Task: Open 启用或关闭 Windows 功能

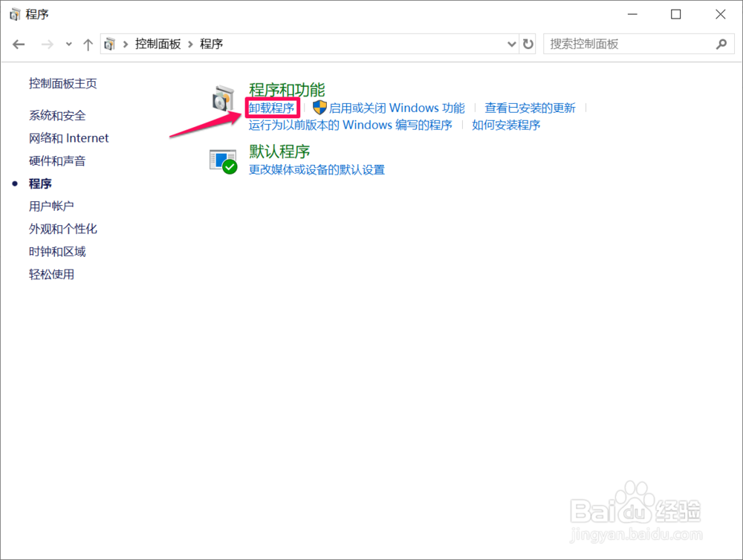Action: (x=396, y=107)
